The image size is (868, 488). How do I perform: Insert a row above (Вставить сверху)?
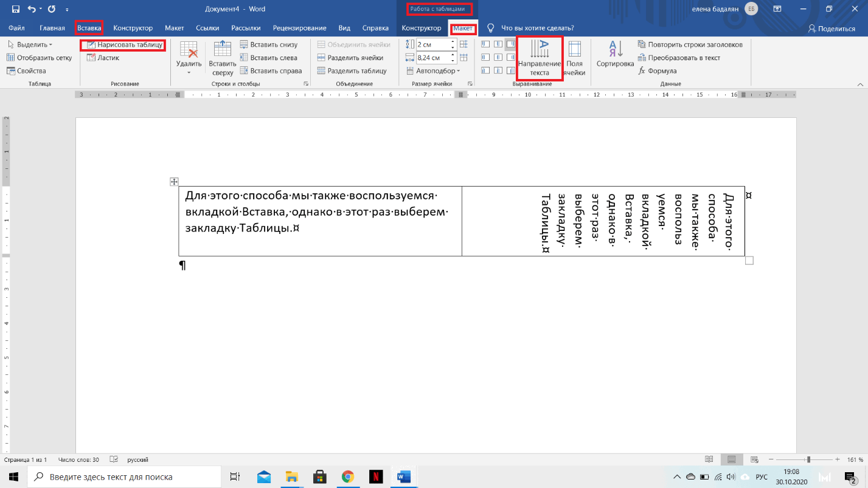click(x=223, y=58)
